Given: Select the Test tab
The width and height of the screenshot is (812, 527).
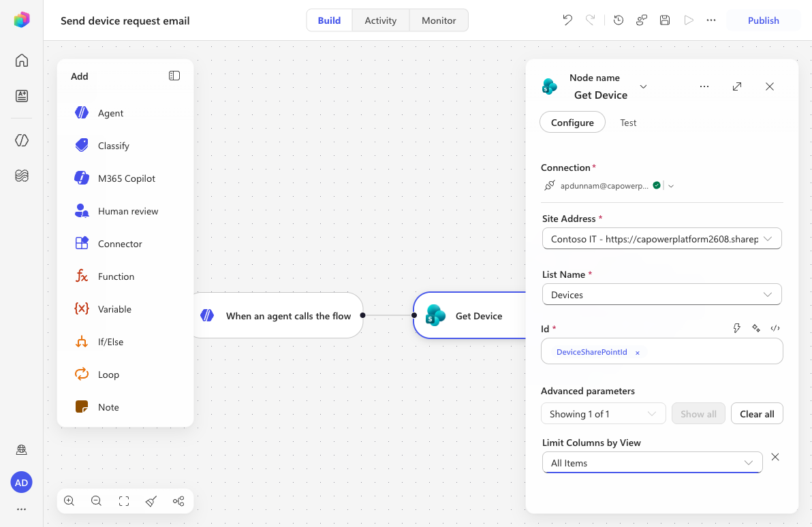Looking at the screenshot, I should [x=628, y=123].
